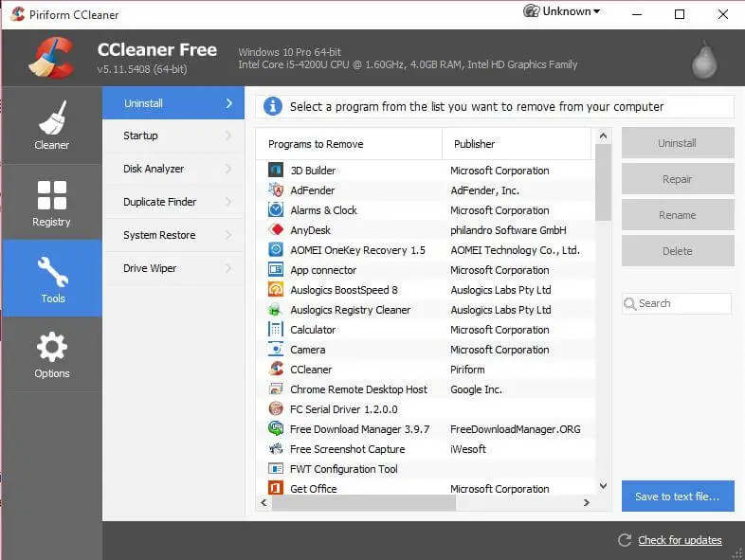Click the Auslogics BoostSpeed 8 icon
The height and width of the screenshot is (560, 745).
[x=276, y=290]
